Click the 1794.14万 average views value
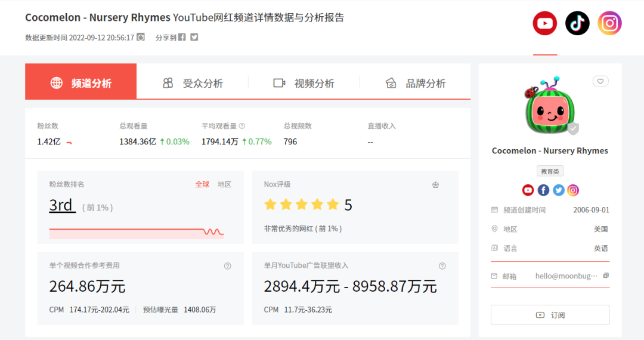The height and width of the screenshot is (340, 644). (219, 142)
